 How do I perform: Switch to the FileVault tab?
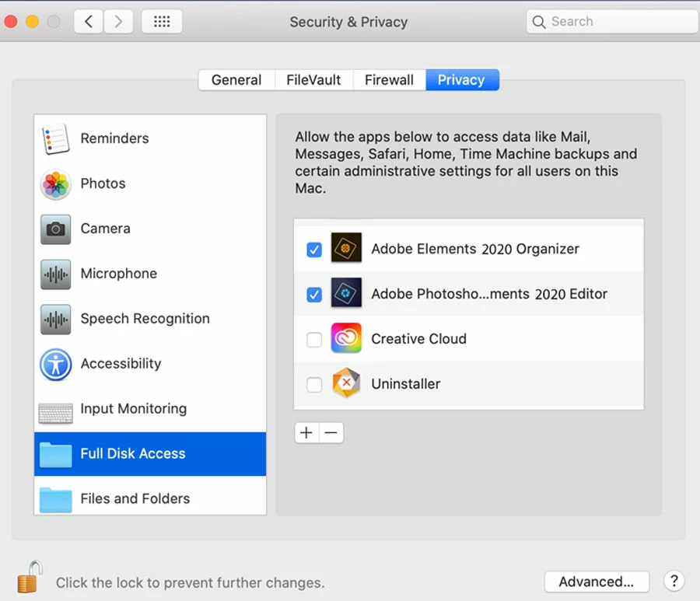(314, 80)
